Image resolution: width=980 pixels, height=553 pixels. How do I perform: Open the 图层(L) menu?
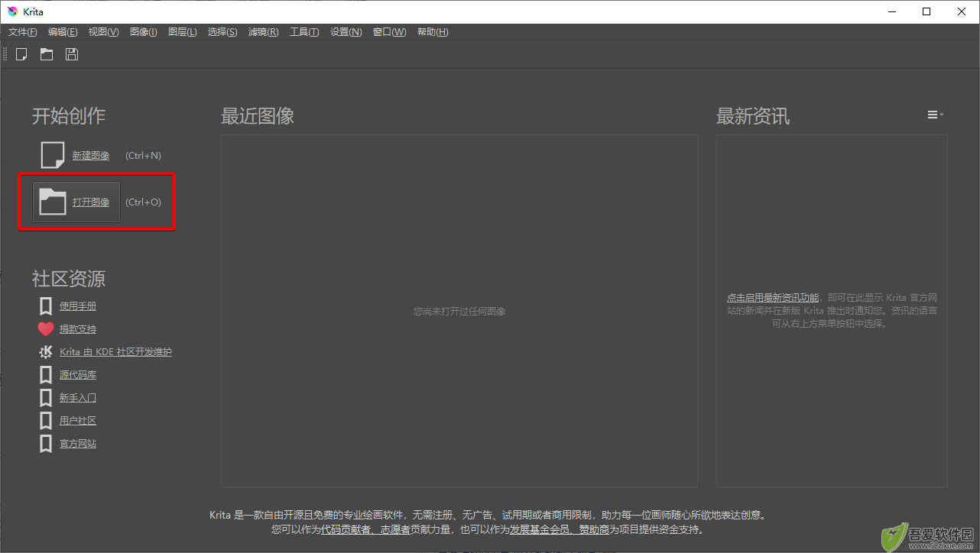(182, 32)
